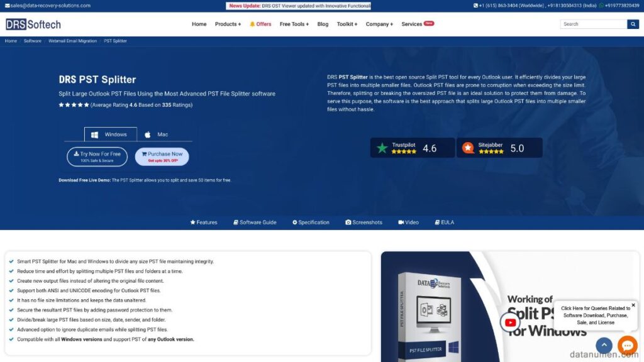Click the Try Now For Free button
644x362 pixels.
(97, 156)
